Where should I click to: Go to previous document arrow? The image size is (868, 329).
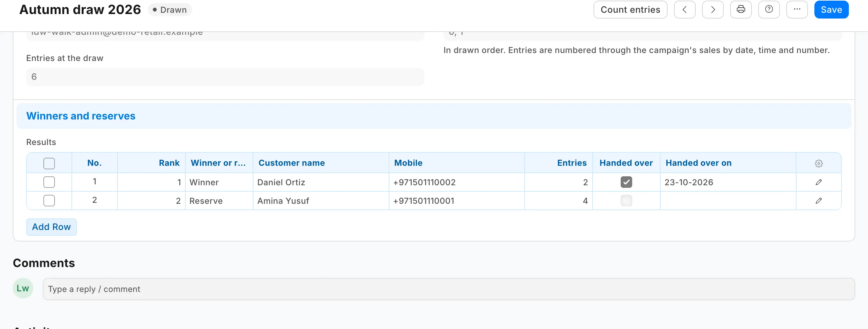pos(685,10)
